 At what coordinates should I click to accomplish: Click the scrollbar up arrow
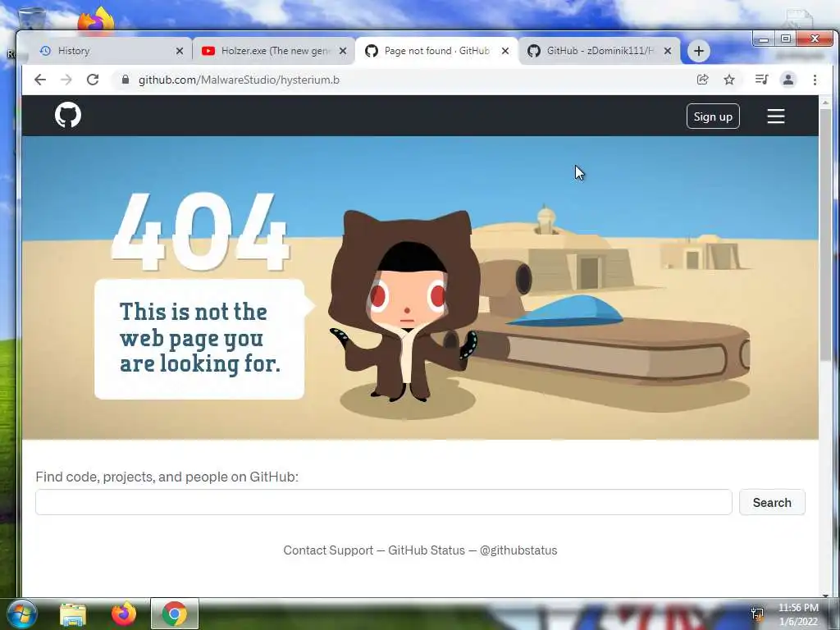pos(825,102)
